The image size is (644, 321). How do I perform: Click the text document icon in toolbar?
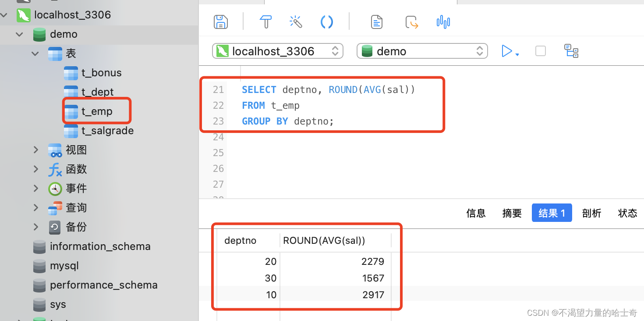tap(377, 21)
